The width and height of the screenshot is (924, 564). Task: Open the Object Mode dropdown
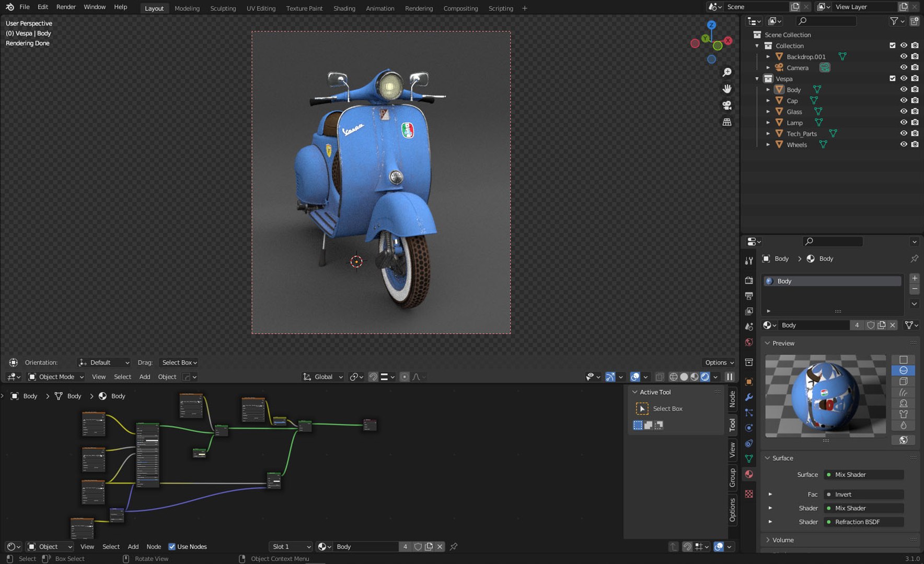(56, 377)
